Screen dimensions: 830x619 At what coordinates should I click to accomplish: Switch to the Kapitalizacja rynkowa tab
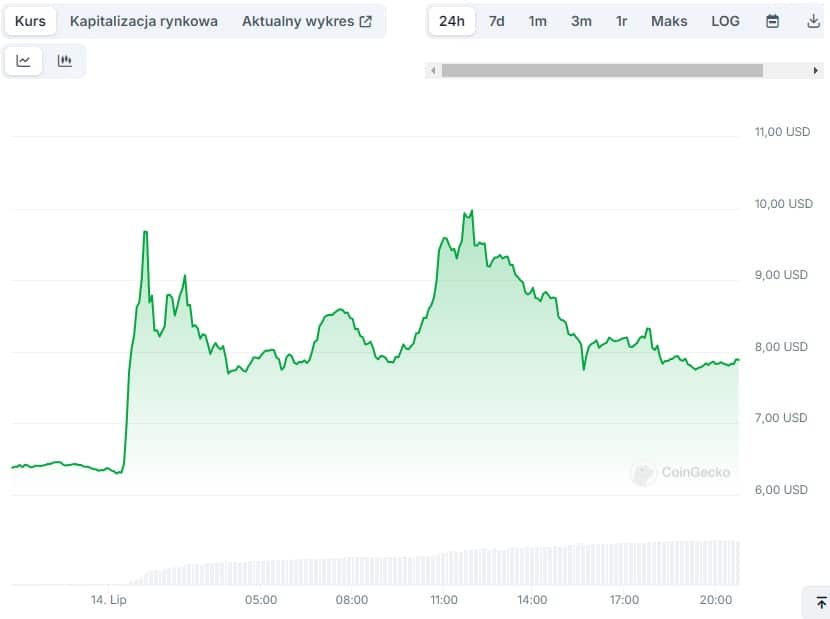tap(143, 21)
